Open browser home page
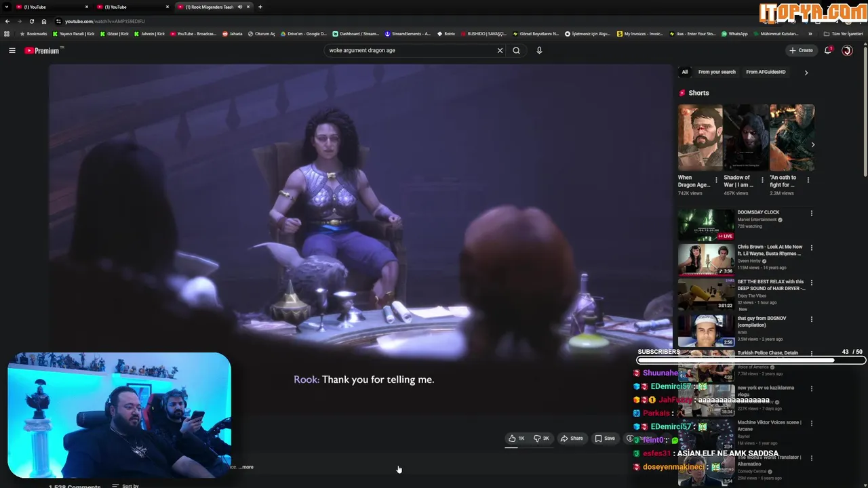Screen dimensions: 868x488 click(44, 21)
